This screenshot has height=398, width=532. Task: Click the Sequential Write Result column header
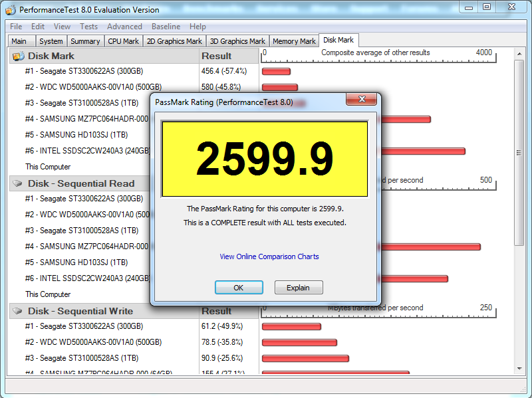coord(229,311)
